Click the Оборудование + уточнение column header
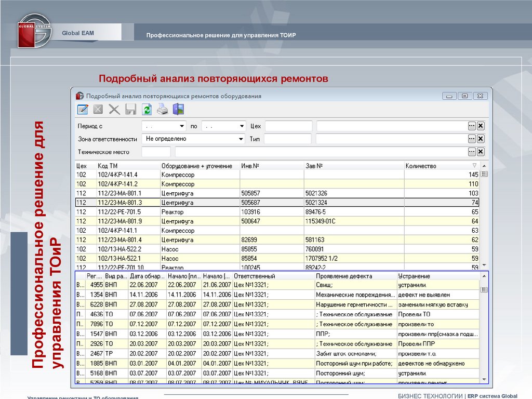This screenshot has width=532, height=399. pyautogui.click(x=197, y=166)
